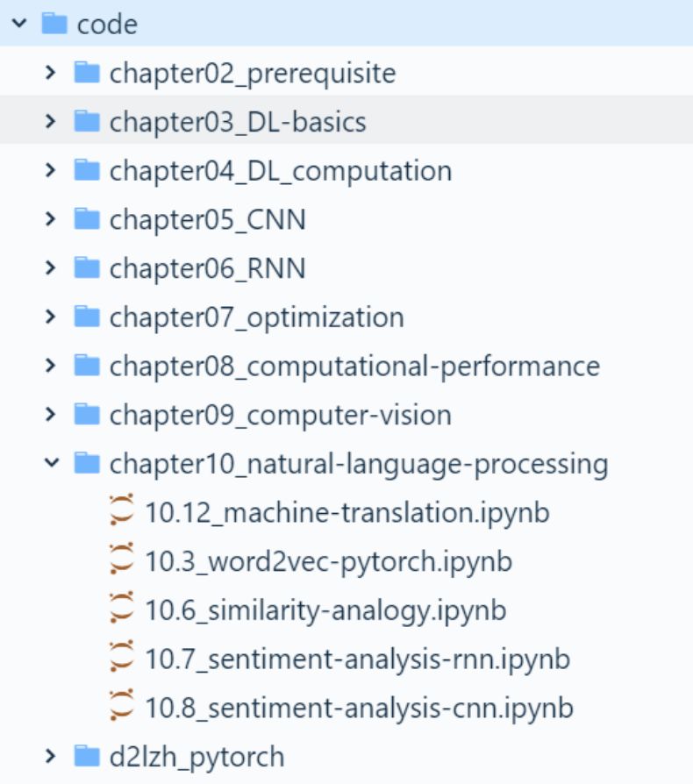Click the d2lzh_pytorch folder icon

pos(87,755)
